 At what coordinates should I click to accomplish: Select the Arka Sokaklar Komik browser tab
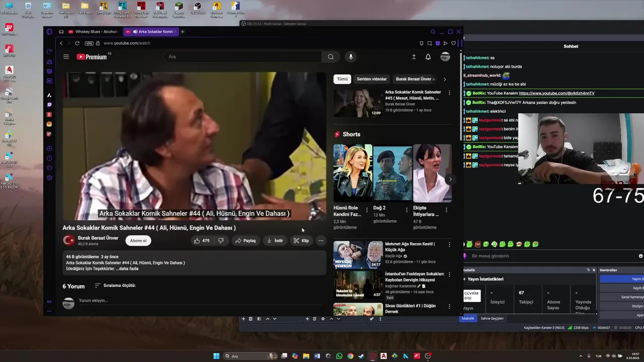[150, 32]
